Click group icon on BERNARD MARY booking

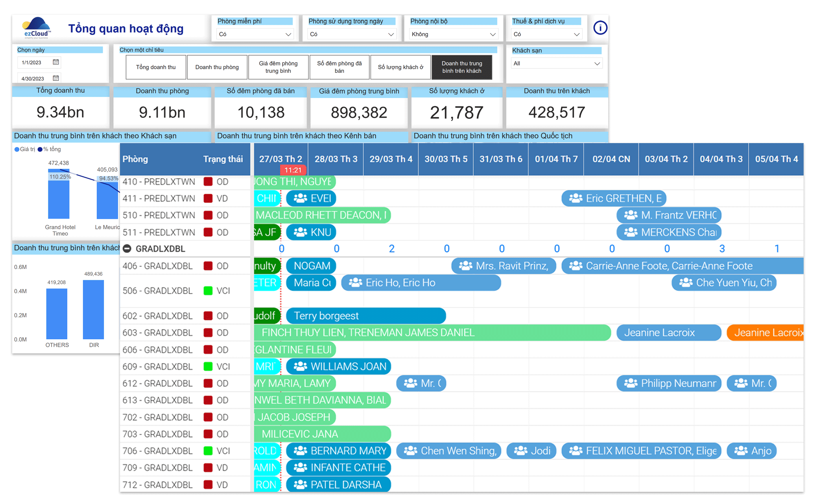click(300, 451)
